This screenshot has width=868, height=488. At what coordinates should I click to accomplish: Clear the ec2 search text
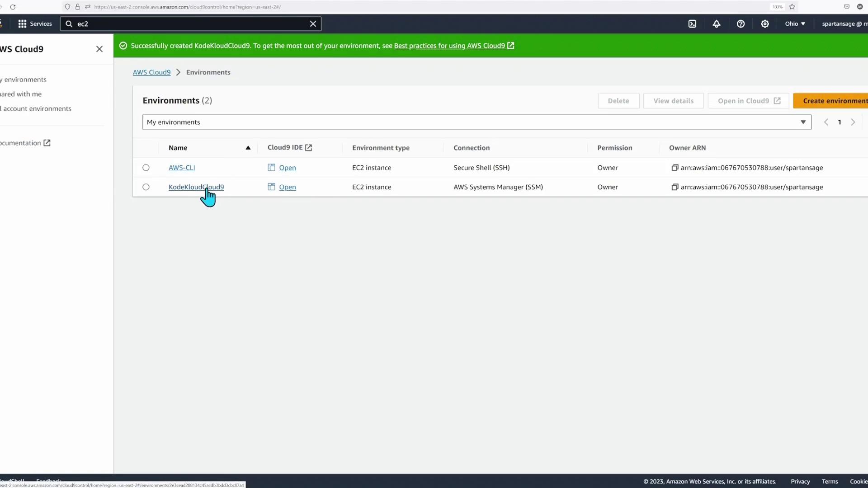pyautogui.click(x=313, y=24)
